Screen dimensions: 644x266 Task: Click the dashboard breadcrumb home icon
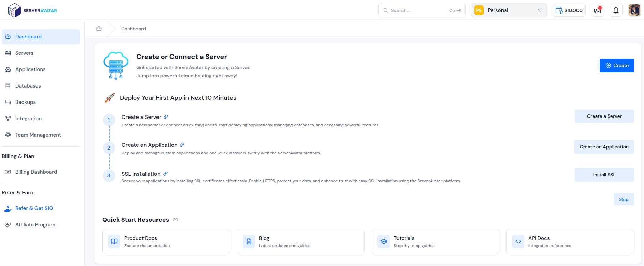[x=99, y=29]
